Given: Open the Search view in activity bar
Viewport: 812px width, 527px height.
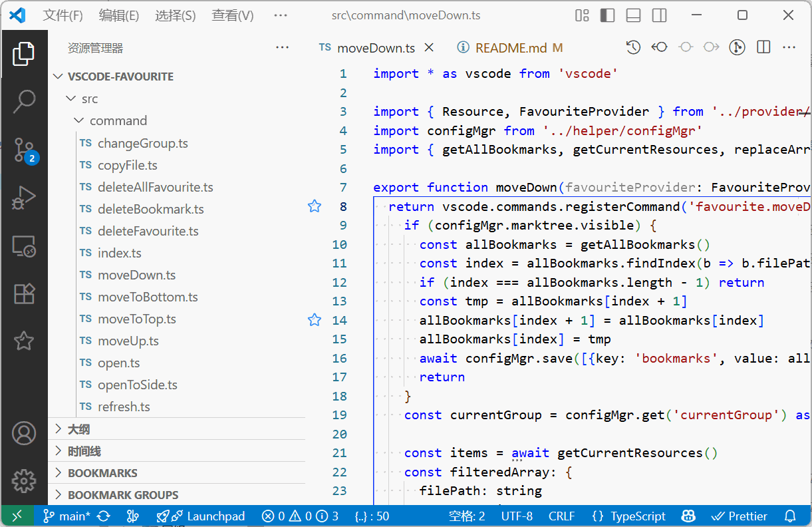Looking at the screenshot, I should (x=24, y=102).
